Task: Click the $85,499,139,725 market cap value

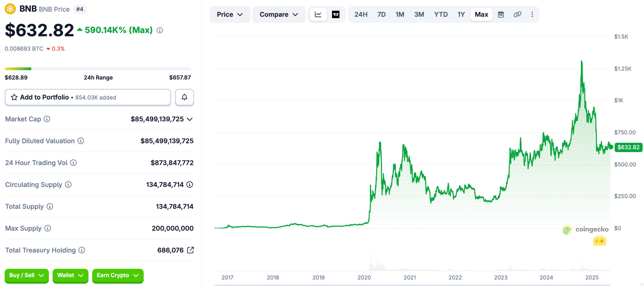Action: (x=157, y=119)
